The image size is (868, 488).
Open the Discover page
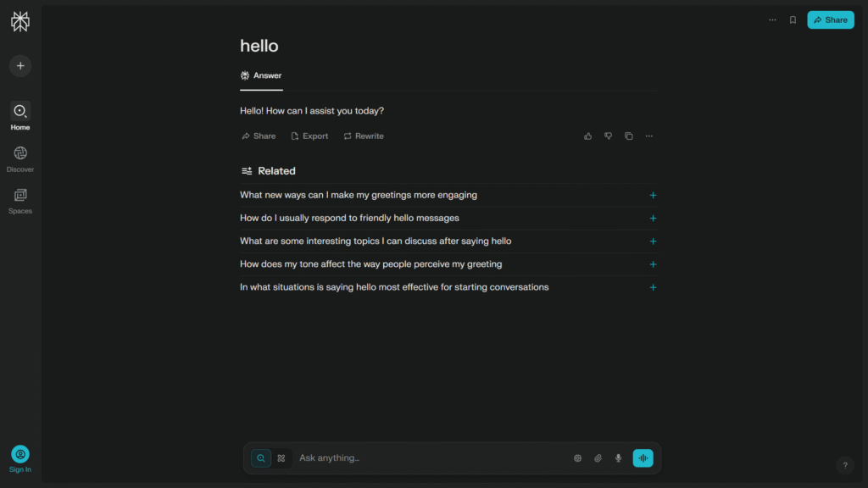pos(20,159)
